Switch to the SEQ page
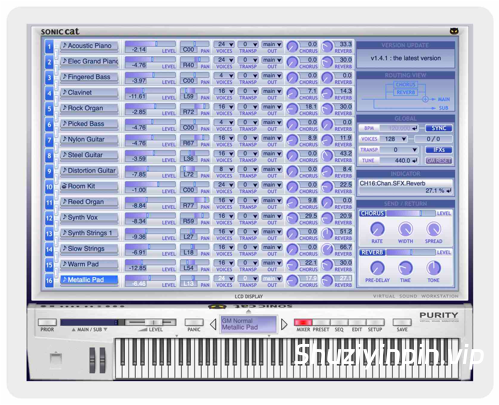This screenshot has height=405, width=499. click(339, 322)
